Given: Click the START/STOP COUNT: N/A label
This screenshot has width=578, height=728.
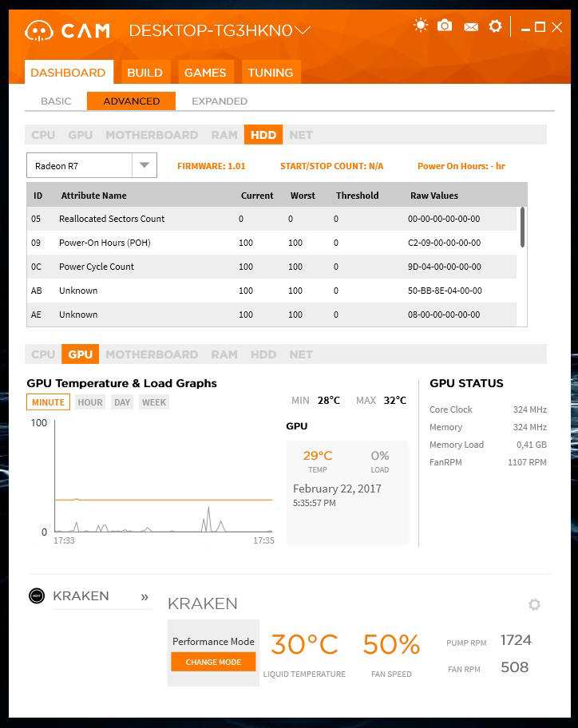Looking at the screenshot, I should (332, 166).
